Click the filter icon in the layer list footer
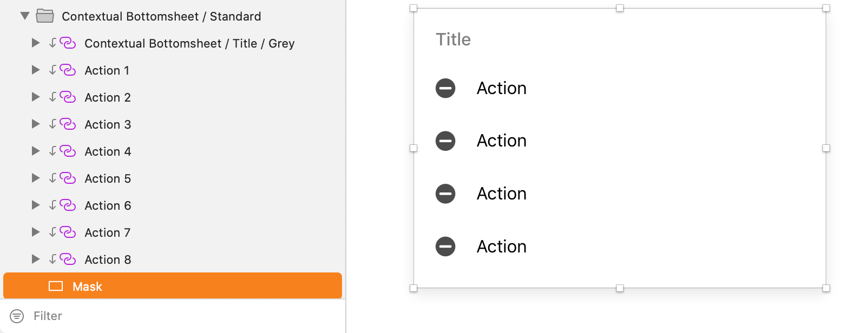 [x=17, y=316]
